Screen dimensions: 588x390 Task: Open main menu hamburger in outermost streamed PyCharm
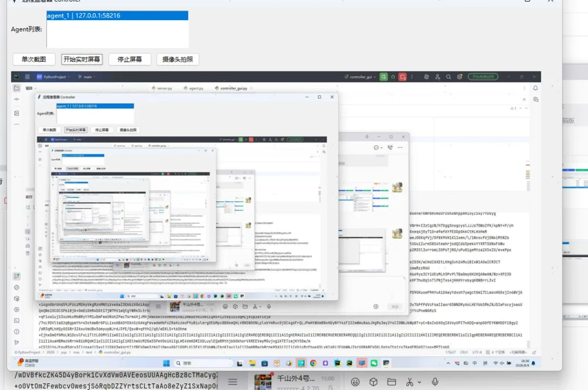(x=27, y=77)
